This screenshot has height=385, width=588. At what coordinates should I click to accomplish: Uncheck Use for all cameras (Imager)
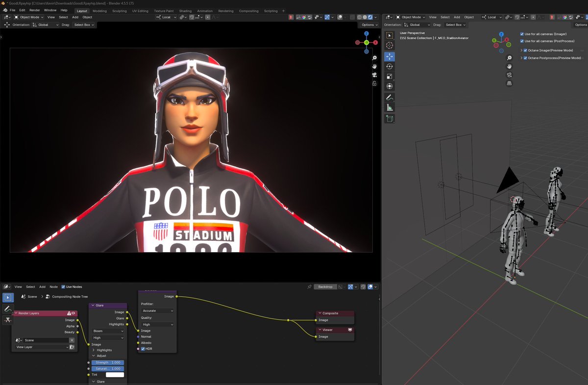[x=522, y=34]
